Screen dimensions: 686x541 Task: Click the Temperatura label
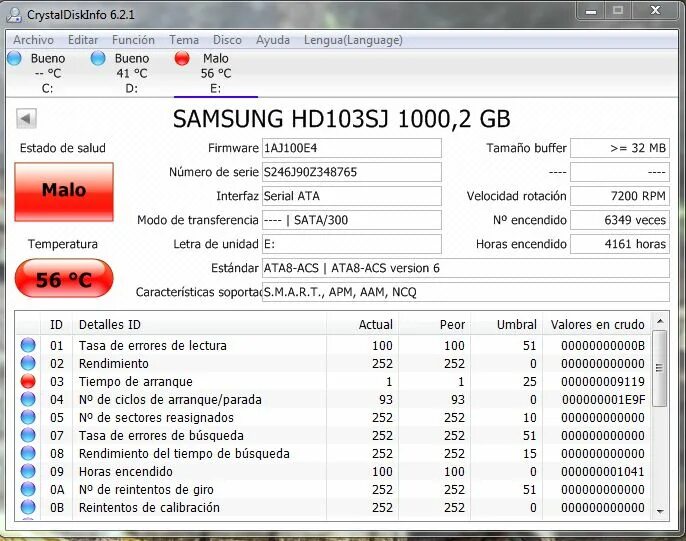pos(63,244)
